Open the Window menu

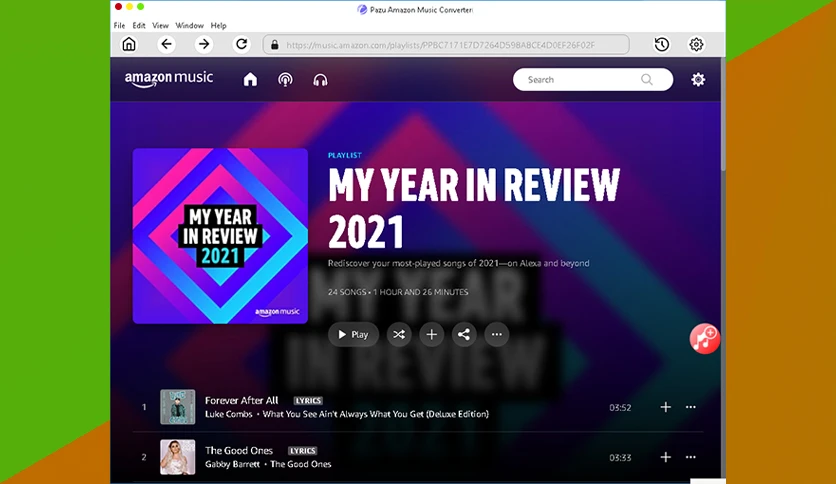pyautogui.click(x=189, y=25)
